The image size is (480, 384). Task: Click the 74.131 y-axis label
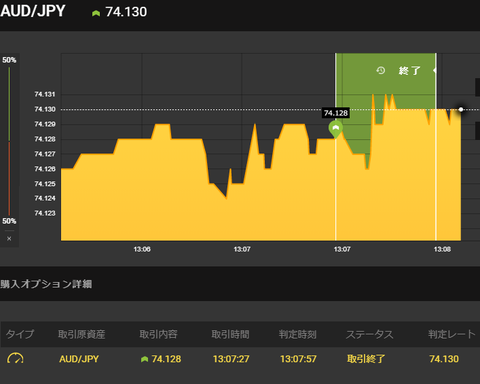point(45,94)
